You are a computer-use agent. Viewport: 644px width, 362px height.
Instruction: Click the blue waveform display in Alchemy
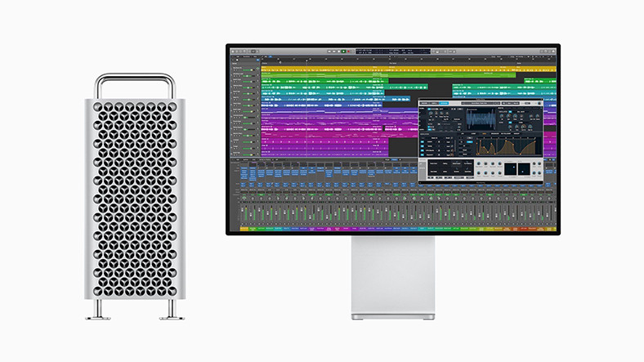pyautogui.click(x=481, y=119)
